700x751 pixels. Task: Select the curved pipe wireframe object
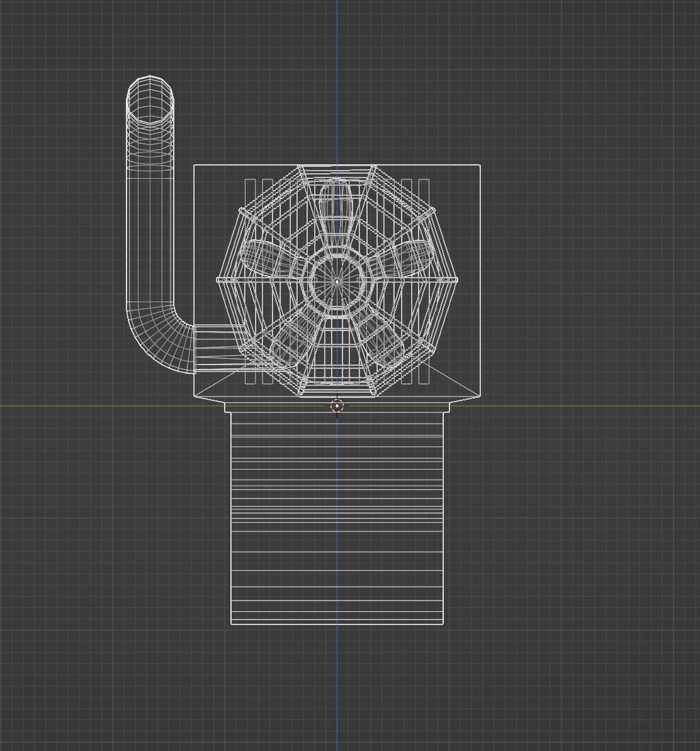(x=150, y=225)
